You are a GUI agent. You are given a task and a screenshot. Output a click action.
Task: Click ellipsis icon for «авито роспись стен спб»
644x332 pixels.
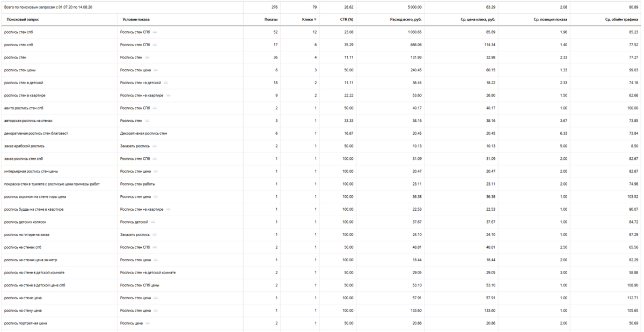pos(155,108)
